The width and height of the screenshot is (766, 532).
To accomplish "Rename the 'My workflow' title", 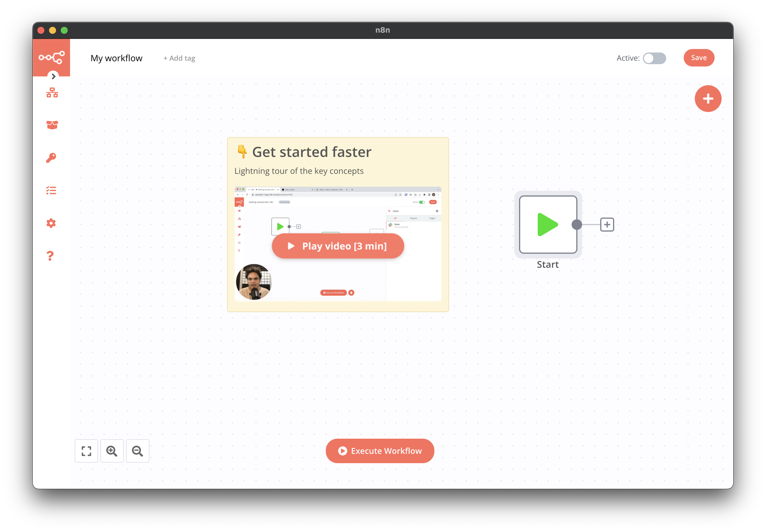I will (116, 58).
